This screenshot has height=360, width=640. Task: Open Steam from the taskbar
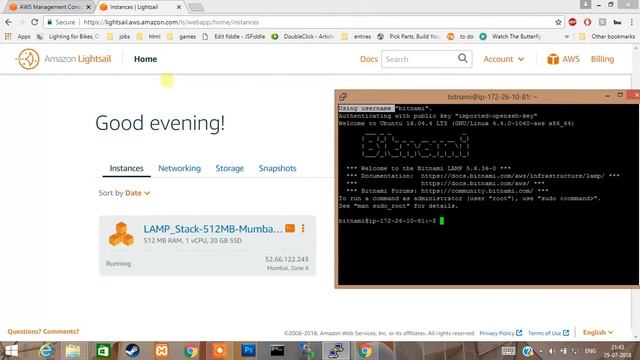click(x=132, y=351)
